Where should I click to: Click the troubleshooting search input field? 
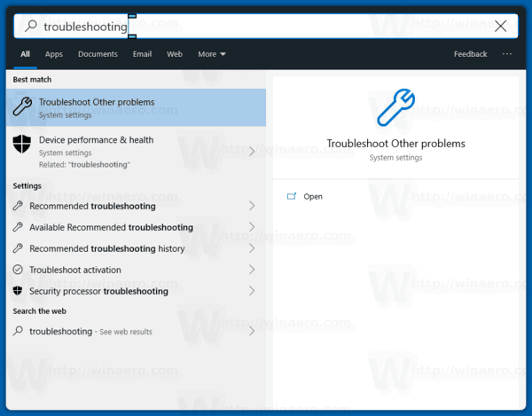[266, 26]
